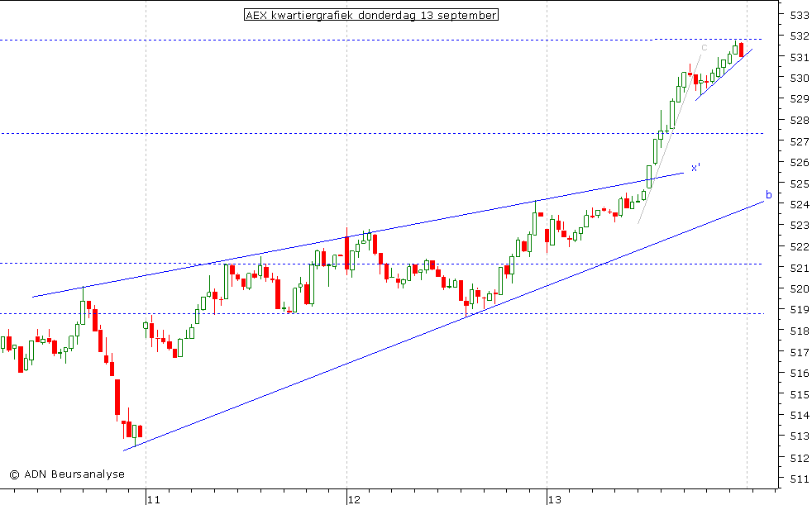Click the y-axis value 528
This screenshot has width=812, height=505.
point(800,120)
